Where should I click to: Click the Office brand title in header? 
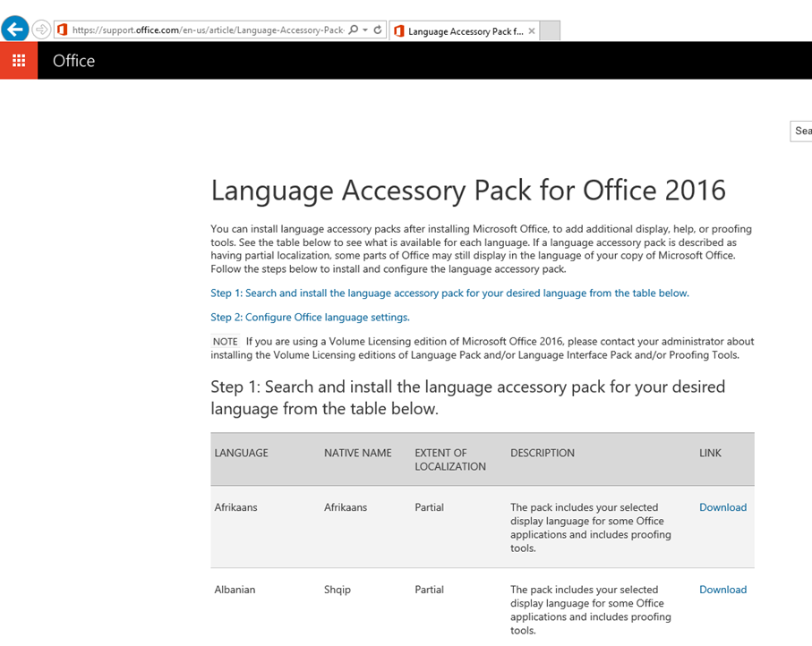click(x=73, y=61)
